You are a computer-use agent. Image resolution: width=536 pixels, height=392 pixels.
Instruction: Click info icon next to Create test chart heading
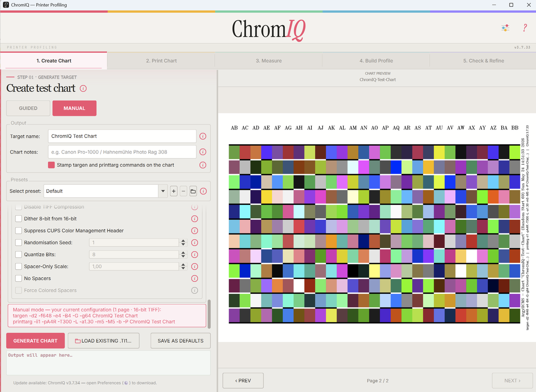(83, 88)
